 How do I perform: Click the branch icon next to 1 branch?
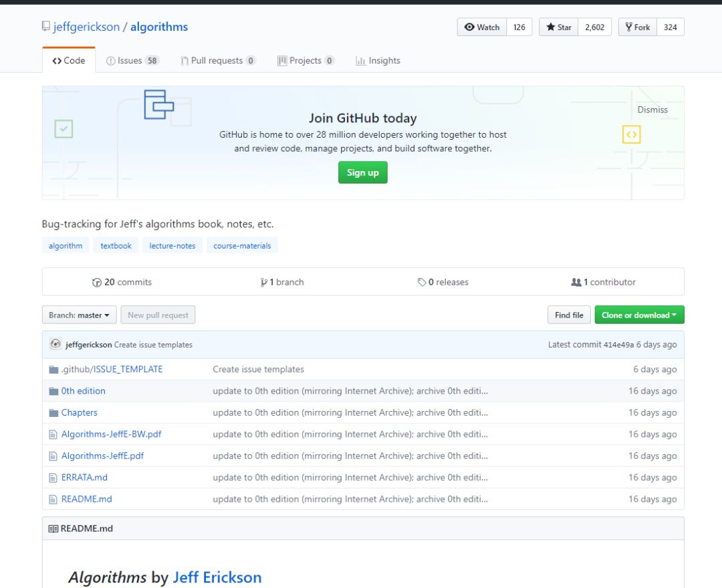pyautogui.click(x=264, y=283)
